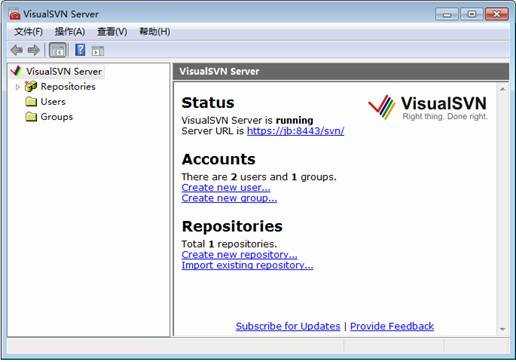
Task: Click the scrollbar down arrow in dashboard
Action: (x=502, y=329)
